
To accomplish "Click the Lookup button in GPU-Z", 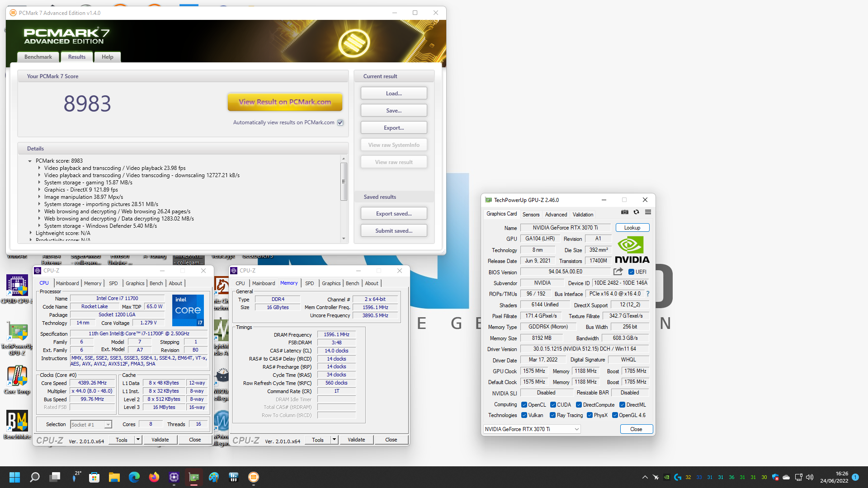I will tap(632, 228).
